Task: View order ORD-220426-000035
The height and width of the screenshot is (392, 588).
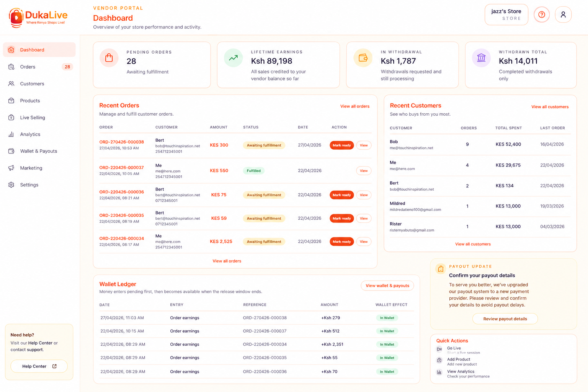Action: [364, 218]
